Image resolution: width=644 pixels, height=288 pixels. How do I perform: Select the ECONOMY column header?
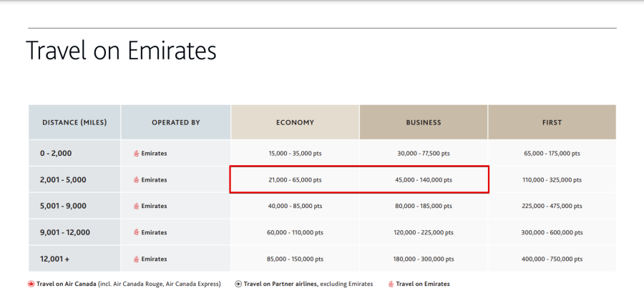[295, 122]
